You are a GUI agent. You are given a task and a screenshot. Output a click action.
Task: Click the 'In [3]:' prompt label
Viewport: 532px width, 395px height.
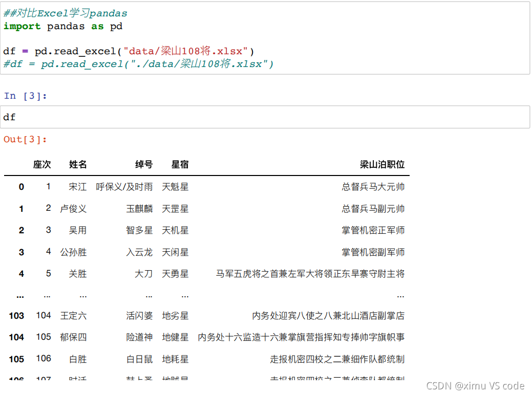click(26, 96)
